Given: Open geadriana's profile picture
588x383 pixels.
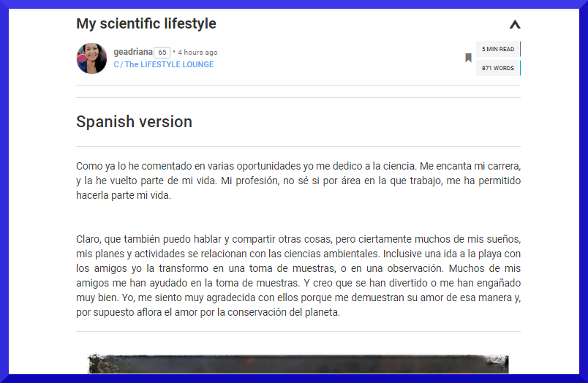Looking at the screenshot, I should [x=91, y=58].
